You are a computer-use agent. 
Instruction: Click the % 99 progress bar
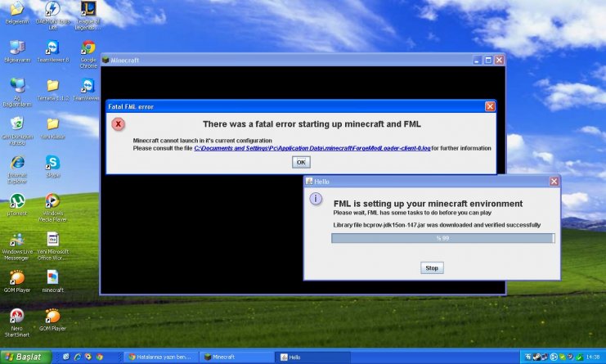[x=443, y=238]
